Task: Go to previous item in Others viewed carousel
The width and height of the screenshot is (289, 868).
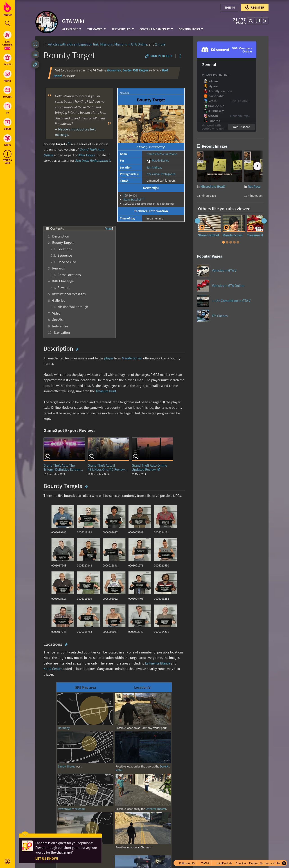Action: 197,221
